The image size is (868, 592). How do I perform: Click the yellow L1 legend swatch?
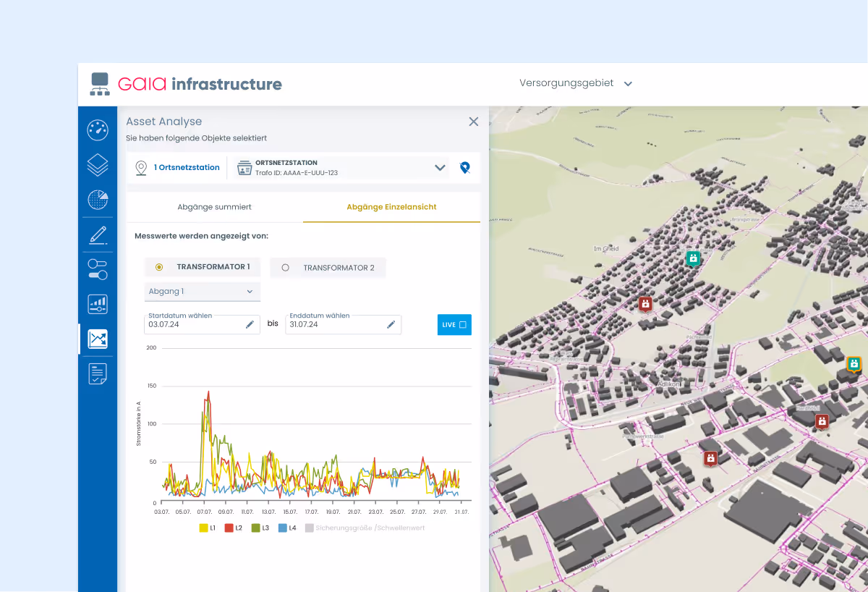204,528
